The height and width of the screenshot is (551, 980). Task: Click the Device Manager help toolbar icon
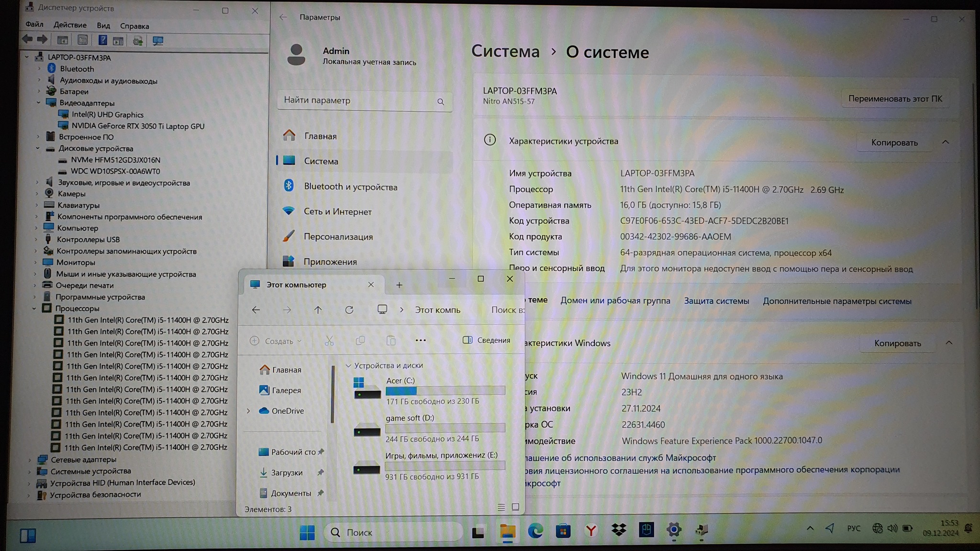102,41
